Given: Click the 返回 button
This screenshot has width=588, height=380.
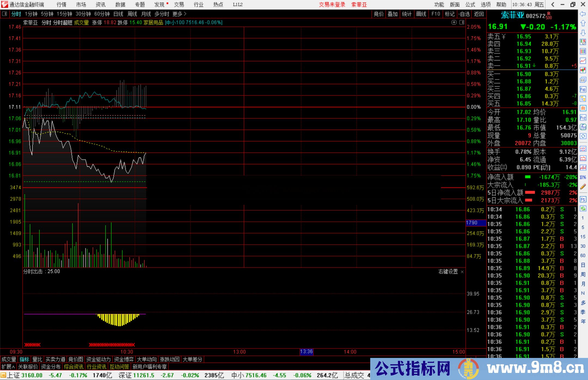Looking at the screenshot, I should (479, 14).
